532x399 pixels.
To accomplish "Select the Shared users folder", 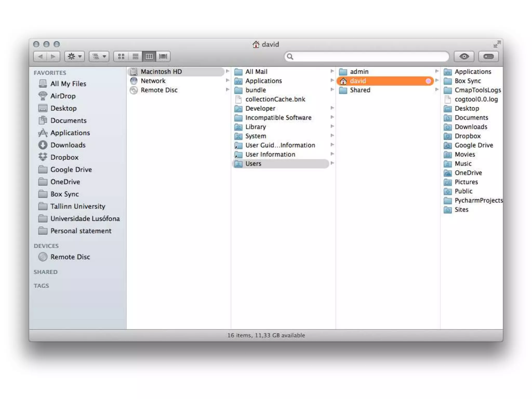I will pyautogui.click(x=360, y=90).
